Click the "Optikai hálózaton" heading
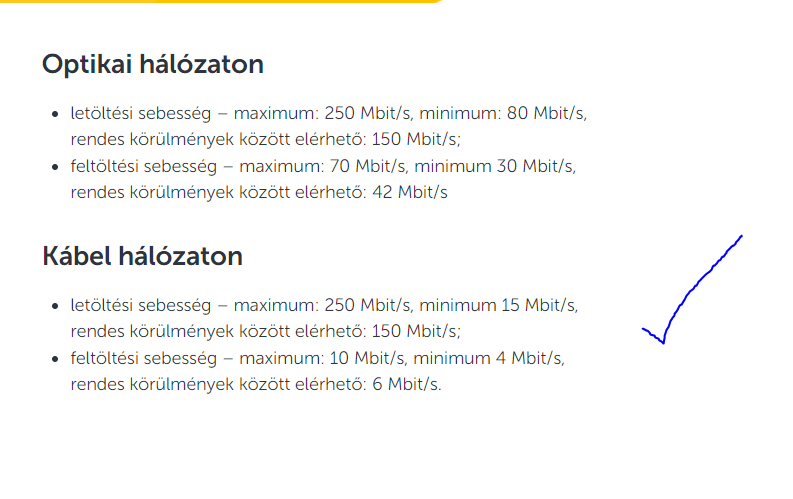 (x=152, y=65)
